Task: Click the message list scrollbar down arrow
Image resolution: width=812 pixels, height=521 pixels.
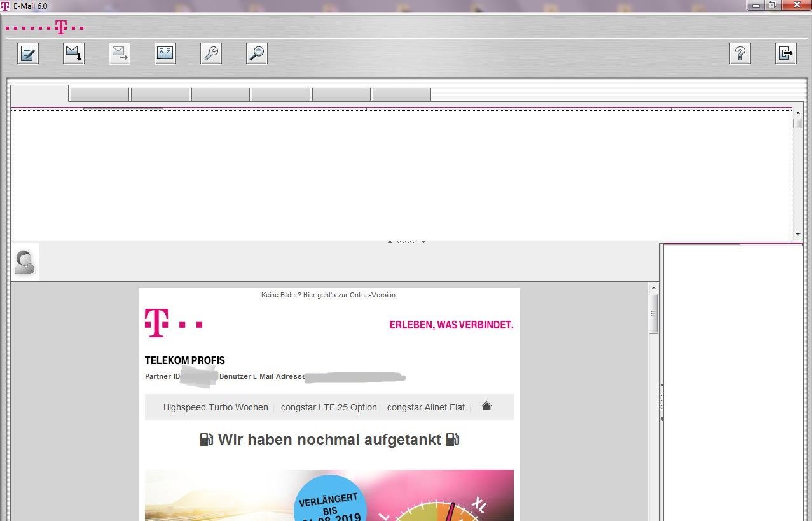Action: click(798, 234)
